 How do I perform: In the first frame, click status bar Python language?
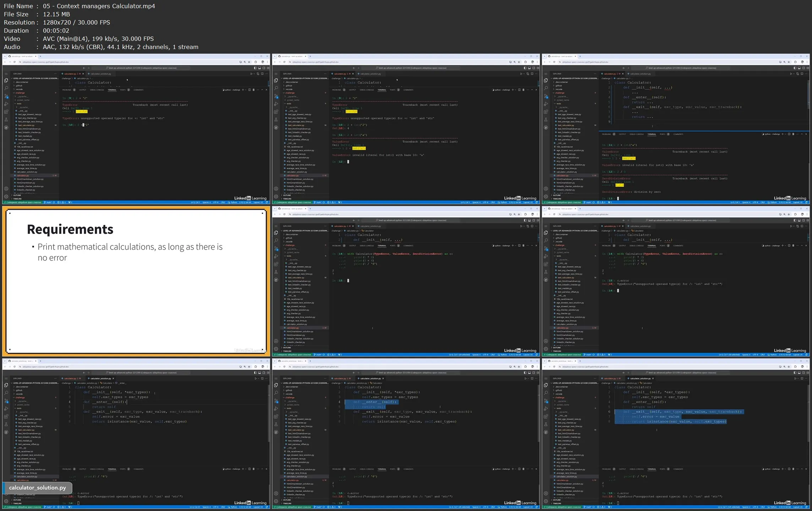click(234, 202)
